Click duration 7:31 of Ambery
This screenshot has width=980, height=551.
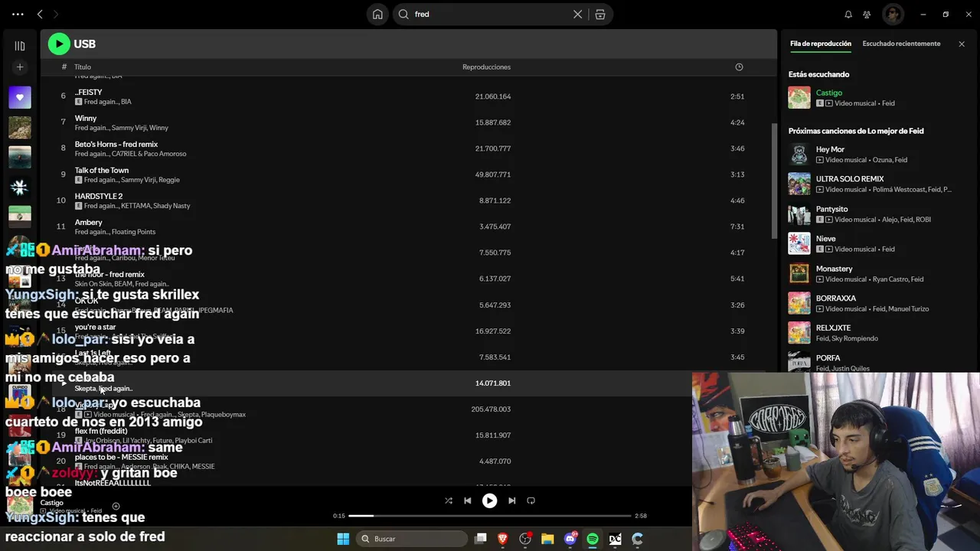pyautogui.click(x=737, y=227)
